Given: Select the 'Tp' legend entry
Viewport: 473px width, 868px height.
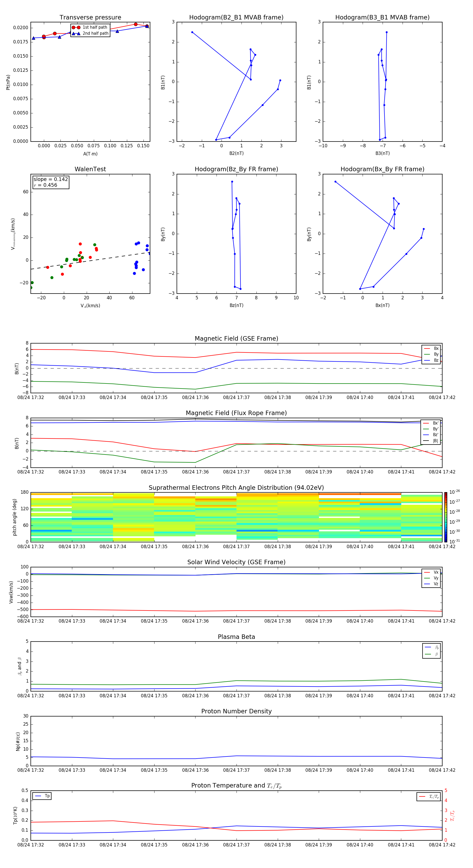Looking at the screenshot, I should tap(42, 796).
